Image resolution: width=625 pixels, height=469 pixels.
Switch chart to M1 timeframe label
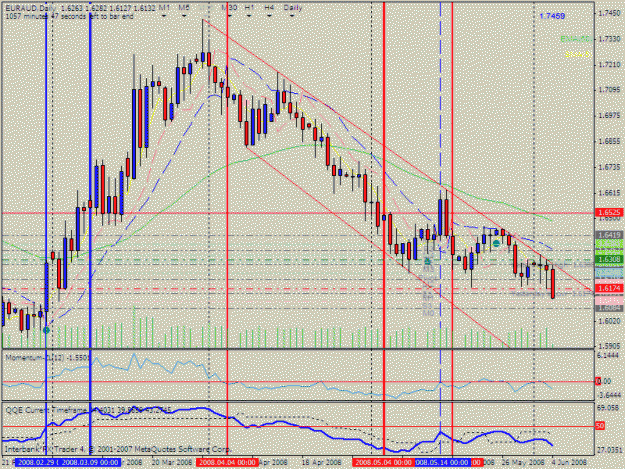tap(164, 8)
